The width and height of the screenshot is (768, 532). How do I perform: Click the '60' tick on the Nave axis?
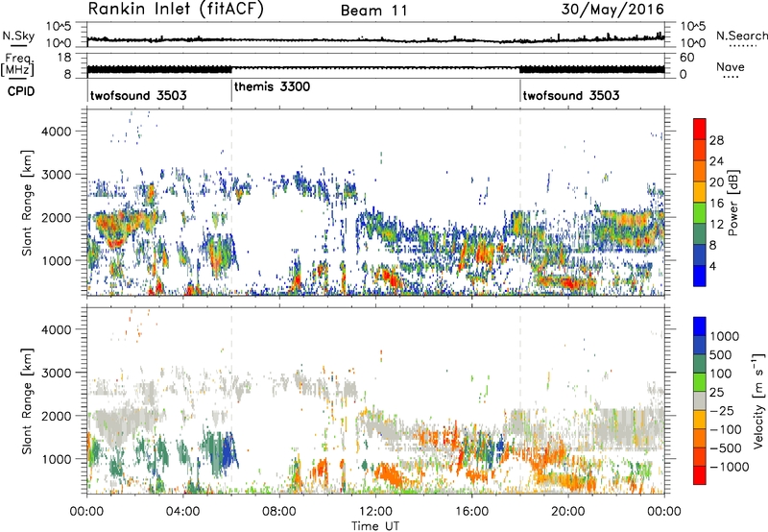tap(687, 58)
